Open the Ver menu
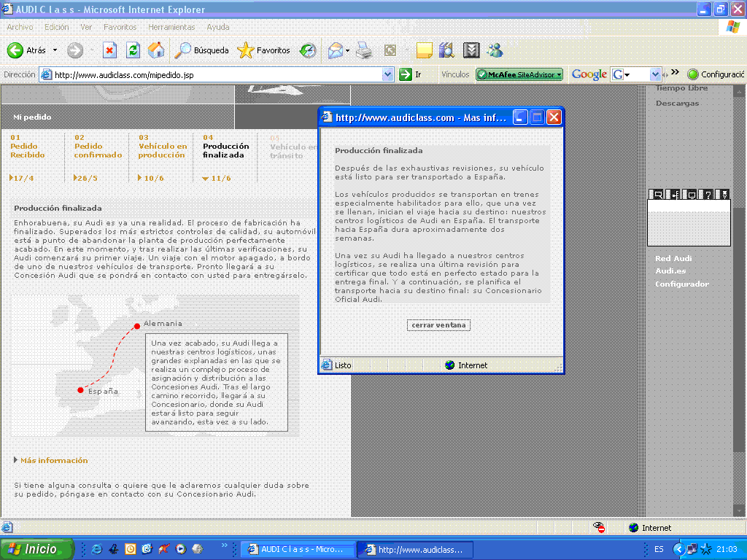747x560 pixels. click(86, 27)
